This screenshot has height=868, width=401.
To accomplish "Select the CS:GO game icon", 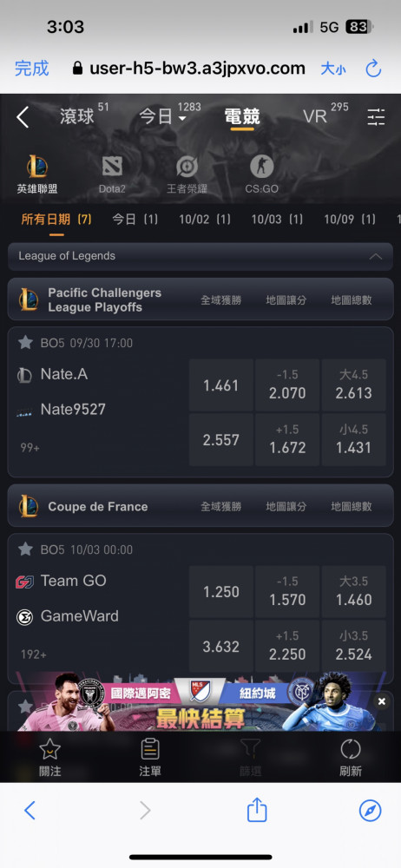I will (261, 166).
